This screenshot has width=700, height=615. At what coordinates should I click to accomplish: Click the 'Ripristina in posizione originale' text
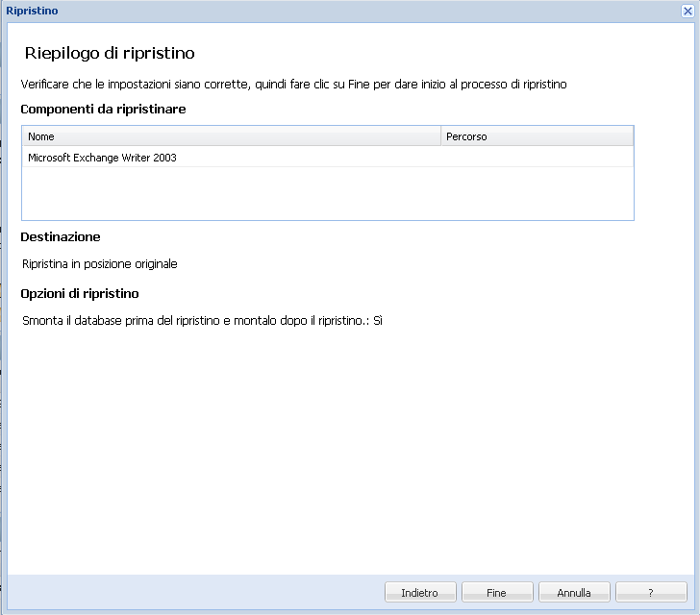click(x=100, y=263)
